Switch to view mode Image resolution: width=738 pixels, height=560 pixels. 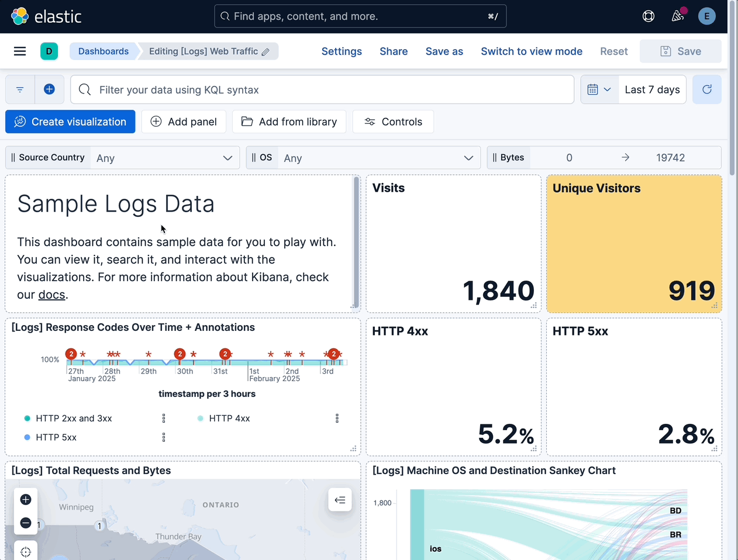532,51
